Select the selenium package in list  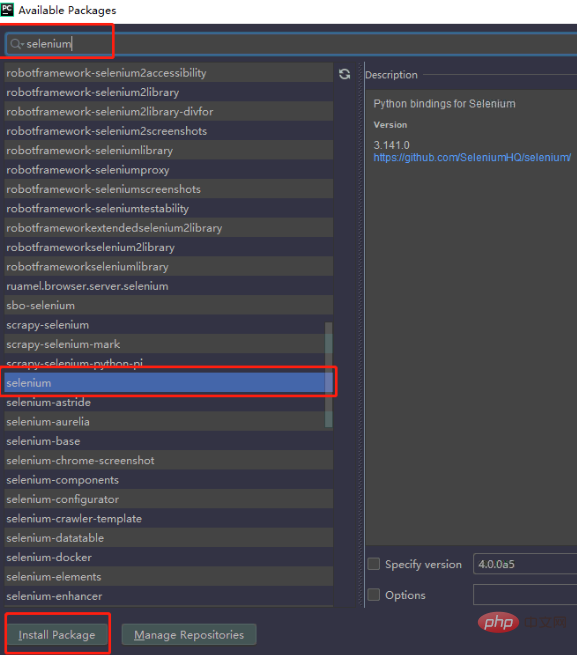click(x=169, y=383)
